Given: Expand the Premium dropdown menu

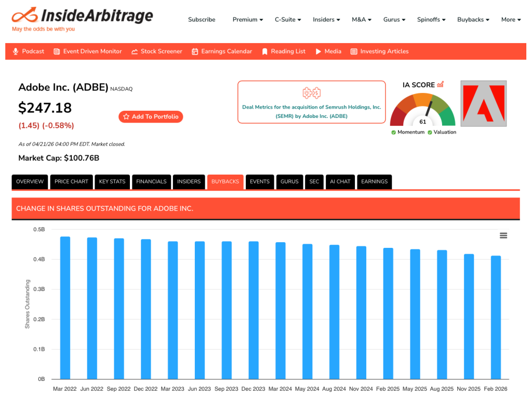Looking at the screenshot, I should (248, 20).
